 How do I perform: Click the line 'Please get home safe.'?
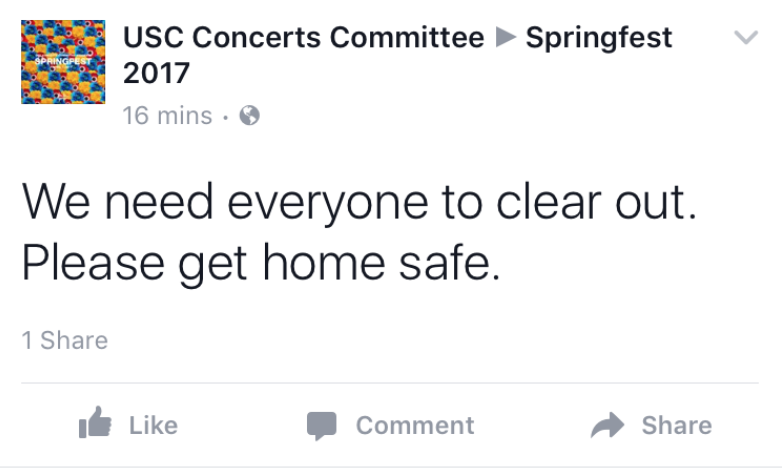tap(260, 264)
